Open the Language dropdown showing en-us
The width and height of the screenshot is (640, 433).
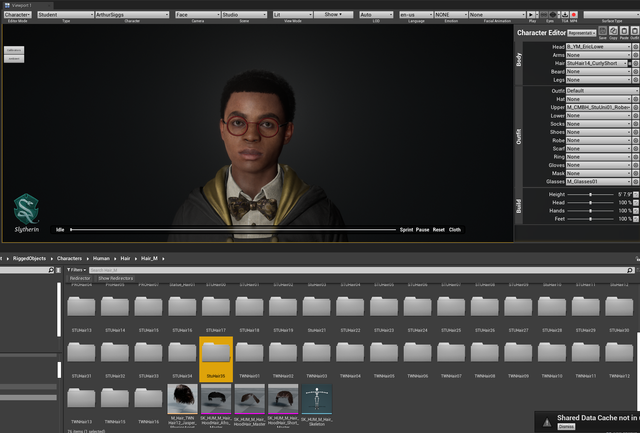[416, 15]
